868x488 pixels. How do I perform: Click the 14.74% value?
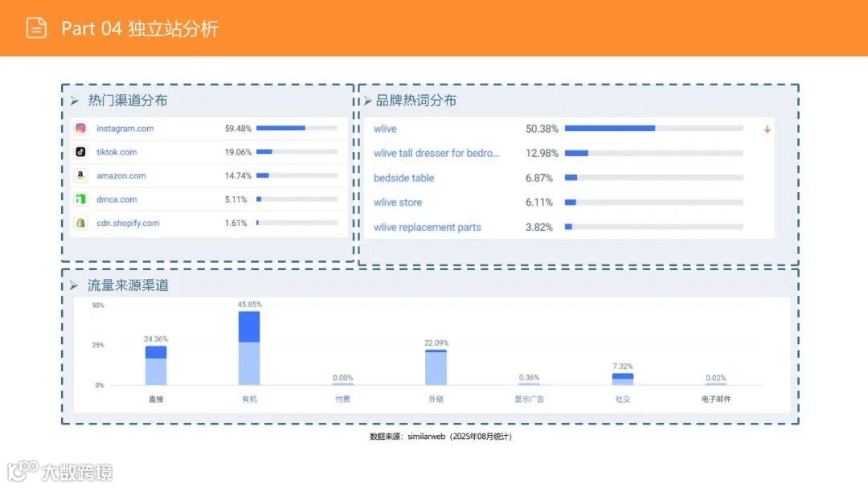(238, 175)
